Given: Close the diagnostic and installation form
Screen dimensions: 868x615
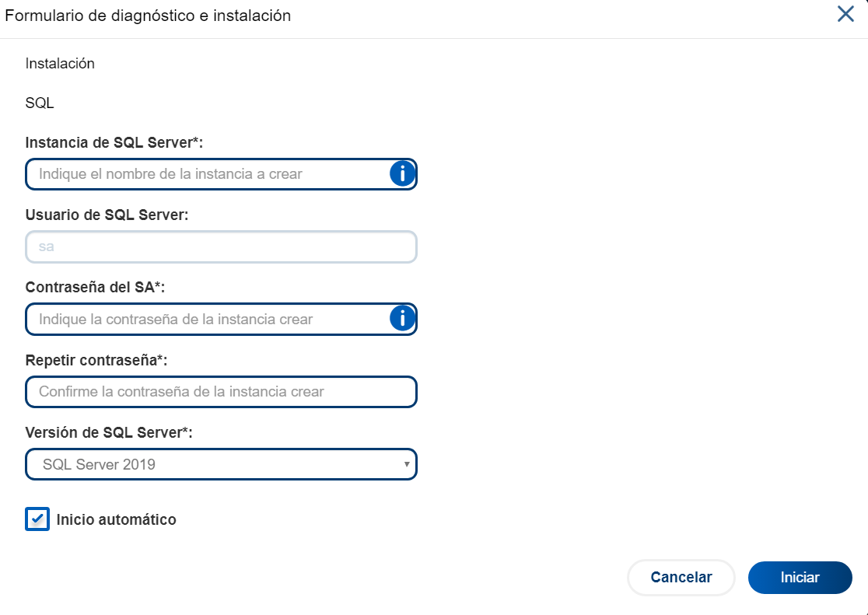Looking at the screenshot, I should point(845,14).
